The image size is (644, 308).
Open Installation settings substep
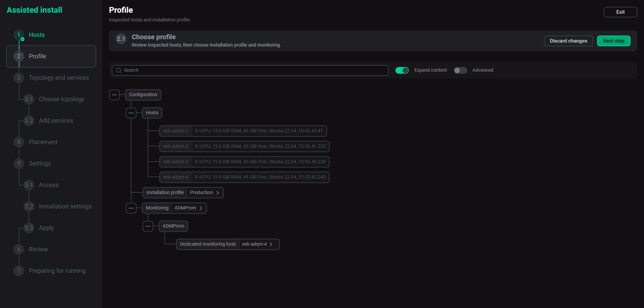pos(65,206)
